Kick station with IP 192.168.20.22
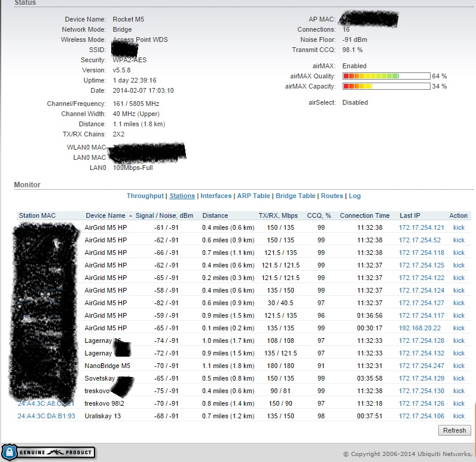This screenshot has height=462, width=476. (459, 328)
